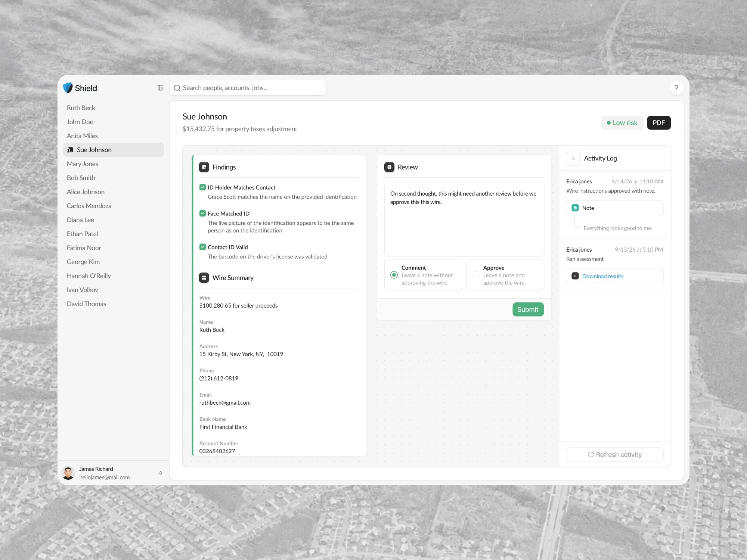Collapse Activity Log with back chevron
Viewport: 747px width, 560px height.
click(x=573, y=158)
